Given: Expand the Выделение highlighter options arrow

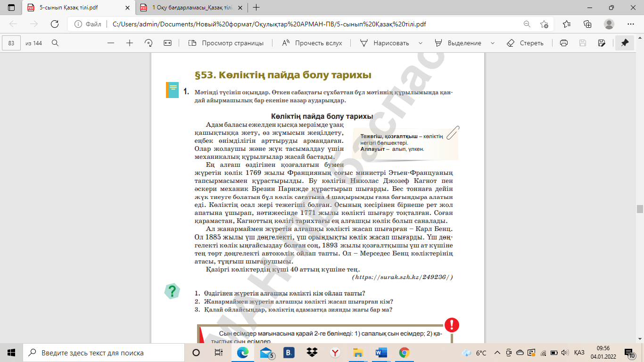Looking at the screenshot, I should (493, 43).
